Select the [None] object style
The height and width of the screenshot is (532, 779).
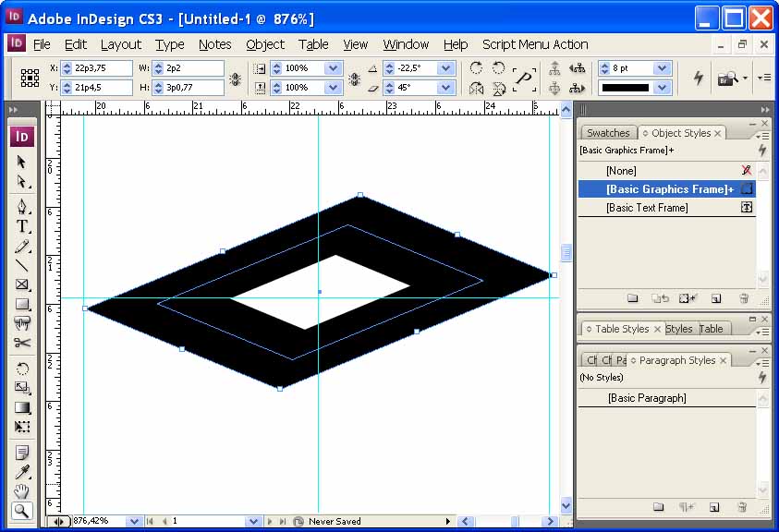tap(666, 171)
